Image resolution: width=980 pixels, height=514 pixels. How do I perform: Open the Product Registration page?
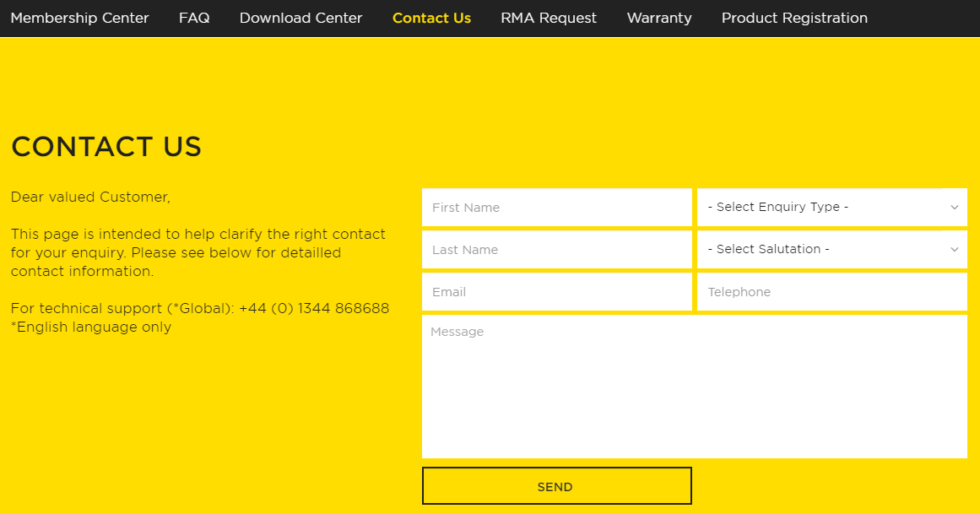794,18
